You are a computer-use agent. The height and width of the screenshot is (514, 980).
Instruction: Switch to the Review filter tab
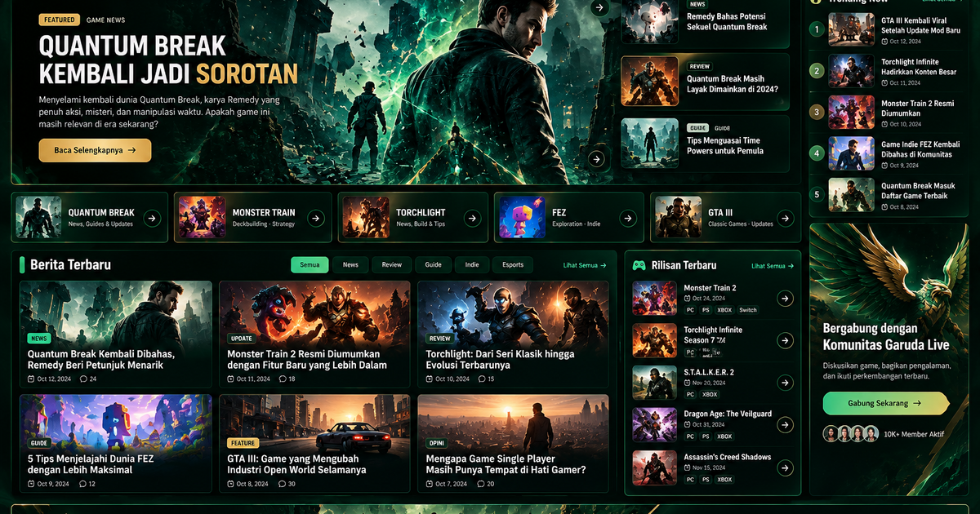(x=392, y=265)
